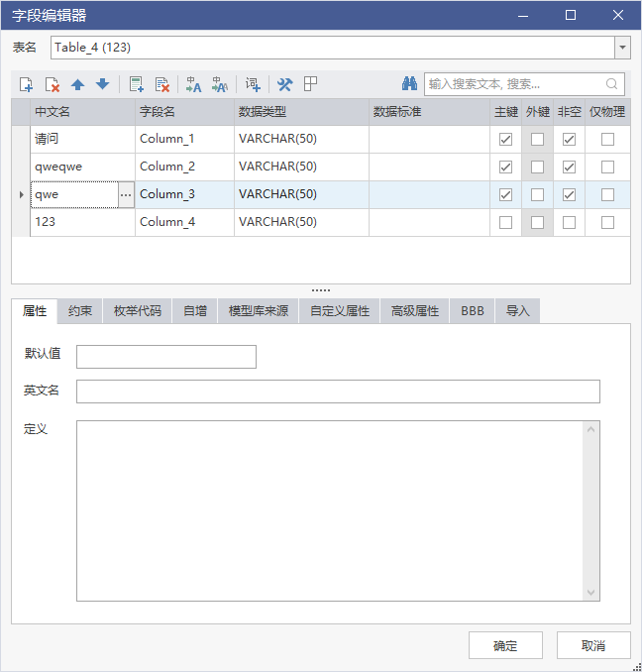The image size is (642, 672).
Task: Click the splitter dots between grid and tabs
Action: 321,290
